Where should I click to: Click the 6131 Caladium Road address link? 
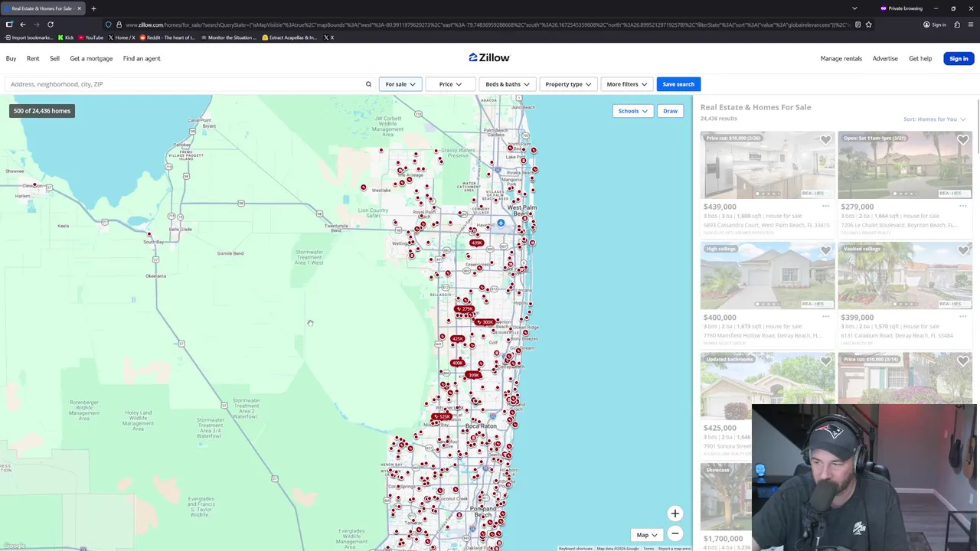pyautogui.click(x=897, y=335)
